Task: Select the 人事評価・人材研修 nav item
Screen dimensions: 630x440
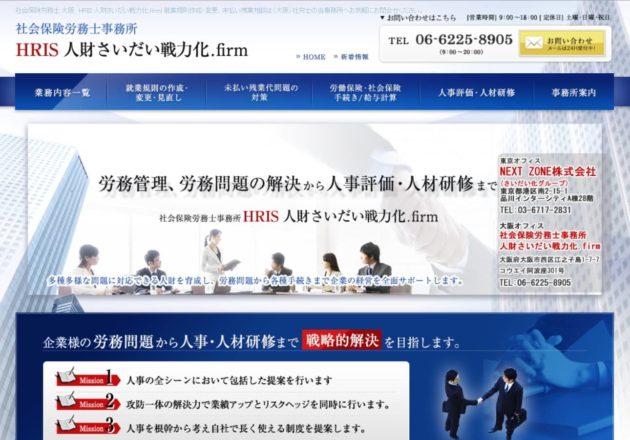Action: tap(477, 92)
